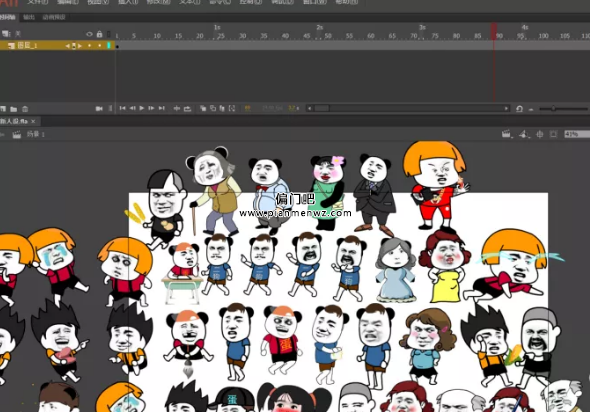590x412 pixels.
Task: Toggle visibility dot of layer 图层_1
Action: click(x=90, y=46)
